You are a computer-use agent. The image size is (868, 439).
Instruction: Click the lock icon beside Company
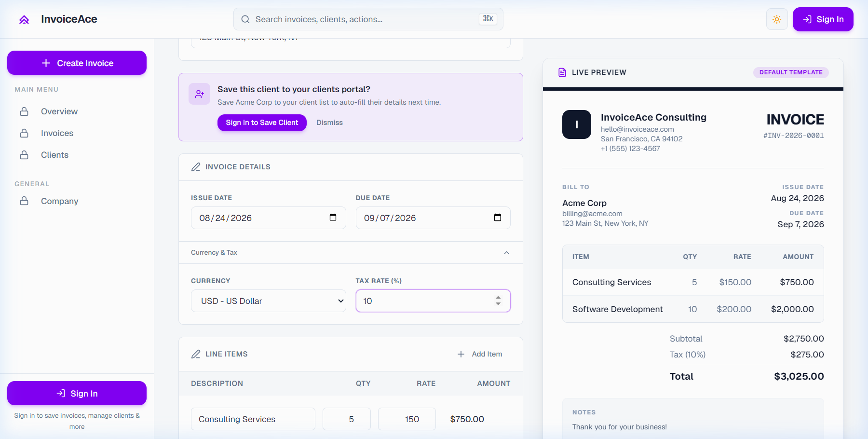tap(24, 201)
